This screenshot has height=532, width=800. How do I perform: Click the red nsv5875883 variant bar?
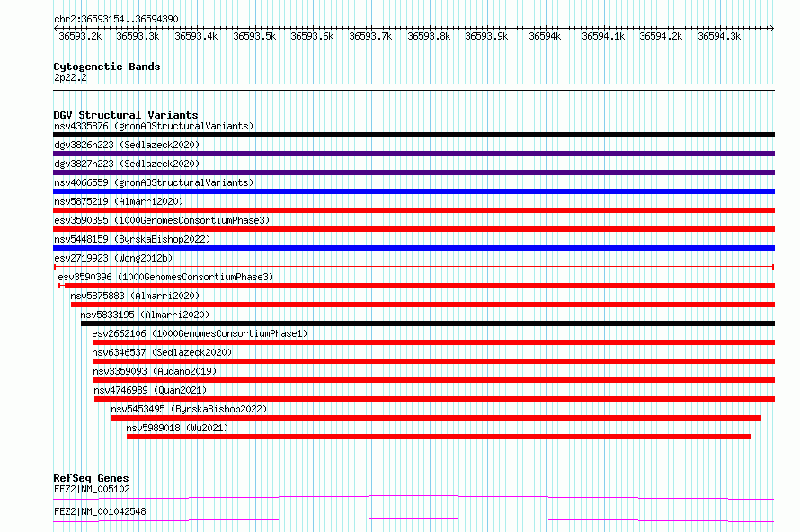point(423,305)
